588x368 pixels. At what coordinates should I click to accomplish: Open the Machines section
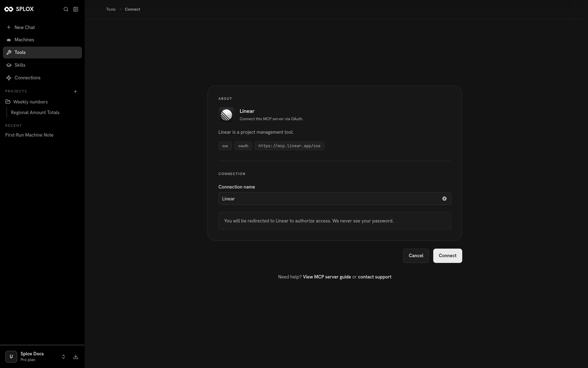tap(42, 40)
